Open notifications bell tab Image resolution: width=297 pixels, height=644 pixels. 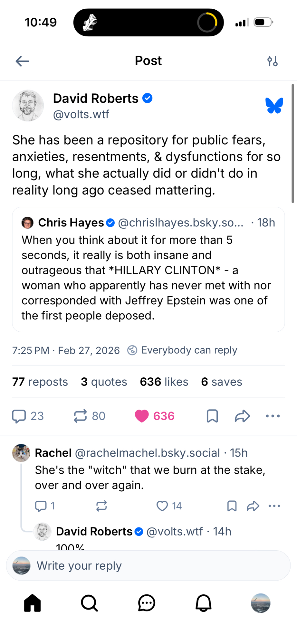point(204,603)
